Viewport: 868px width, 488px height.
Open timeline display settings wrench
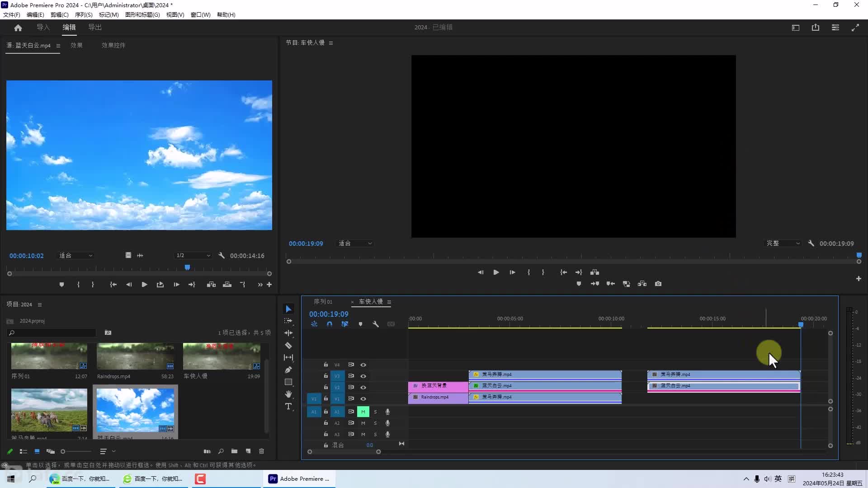point(376,324)
